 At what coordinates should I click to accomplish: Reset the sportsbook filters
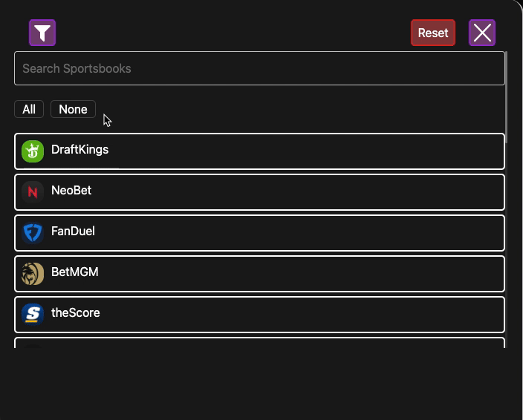click(x=433, y=33)
